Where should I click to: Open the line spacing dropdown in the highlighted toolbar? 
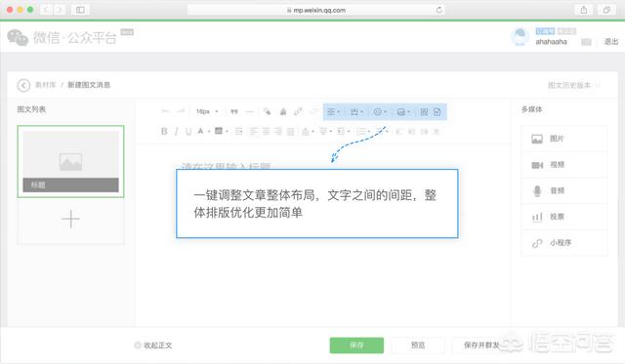(x=333, y=112)
